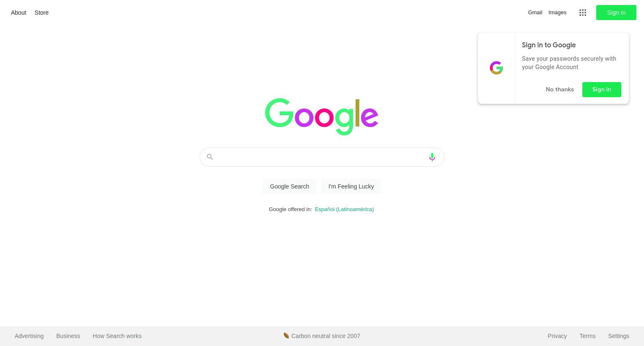Click the top-right Sign in button
Viewport: 644px width, 346px height.
coord(616,13)
